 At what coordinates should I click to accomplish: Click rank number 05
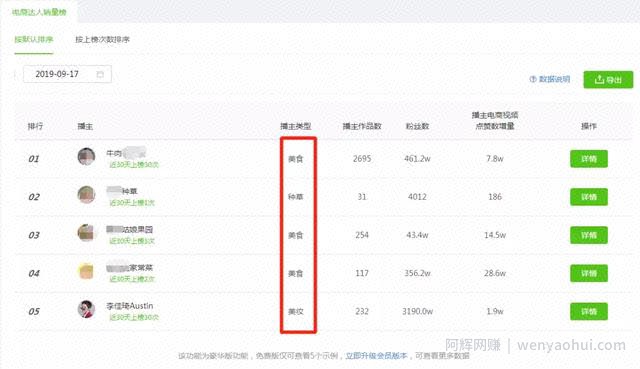(34, 311)
